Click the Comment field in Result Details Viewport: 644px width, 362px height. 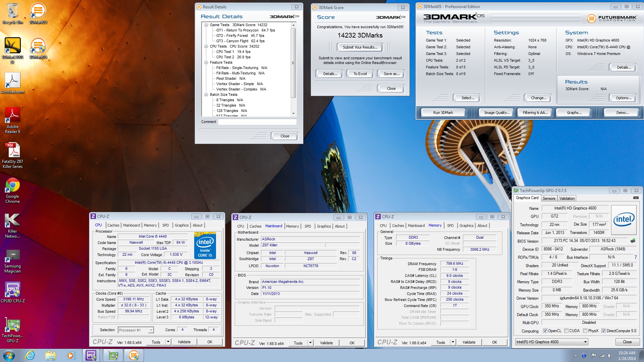point(257,122)
